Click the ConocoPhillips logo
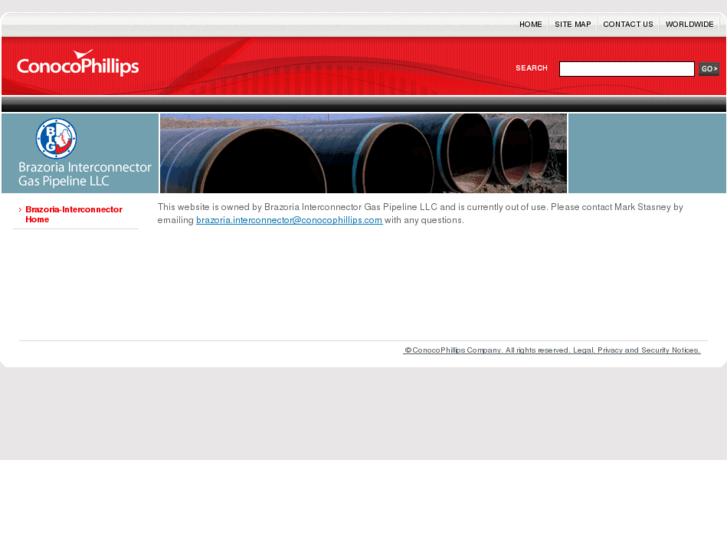727x545 pixels. 78,63
